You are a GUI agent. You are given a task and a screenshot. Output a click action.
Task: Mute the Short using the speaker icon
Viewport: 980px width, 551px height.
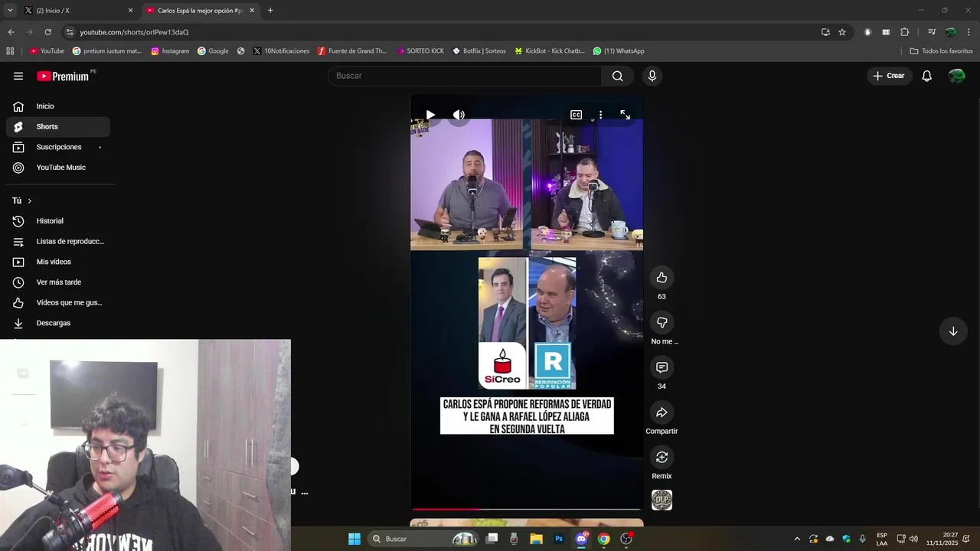459,115
